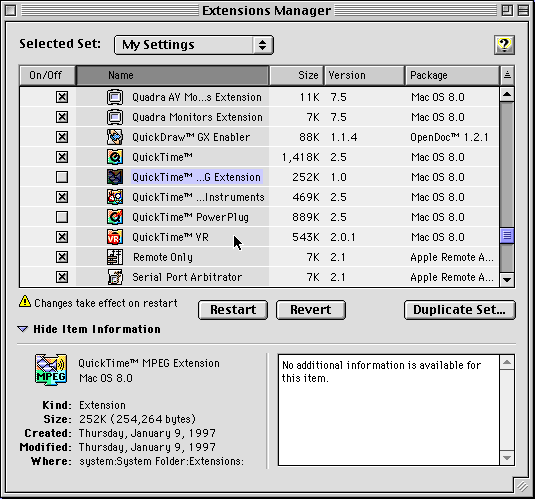Sort the list by Package column

[x=452, y=75]
